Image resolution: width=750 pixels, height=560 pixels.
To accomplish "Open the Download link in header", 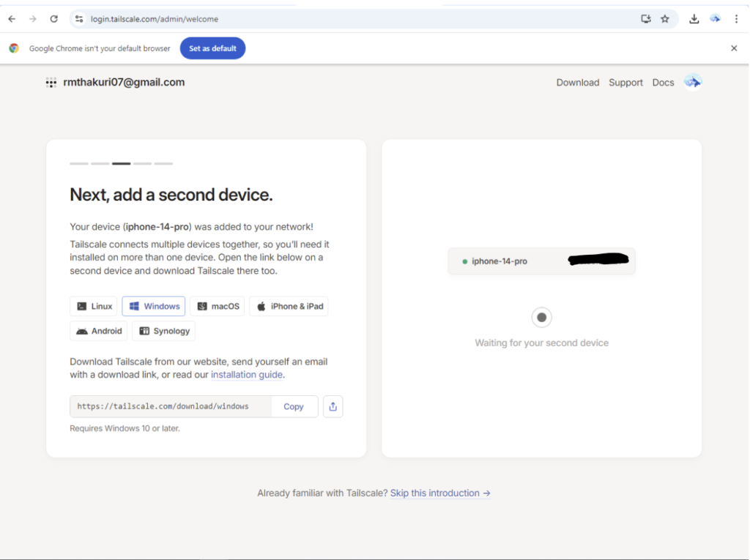I will 577,82.
